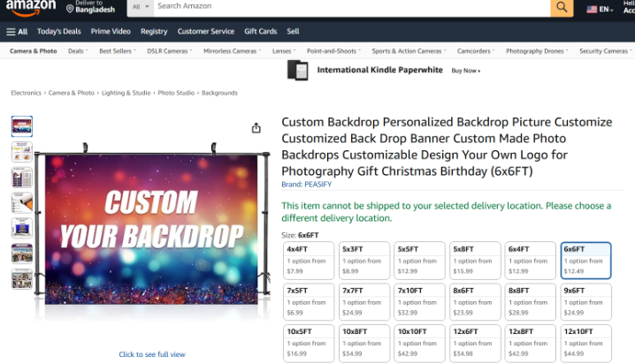Click the Deliver to Bangladesh location icon
This screenshot has height=364, width=635.
pyautogui.click(x=70, y=9)
